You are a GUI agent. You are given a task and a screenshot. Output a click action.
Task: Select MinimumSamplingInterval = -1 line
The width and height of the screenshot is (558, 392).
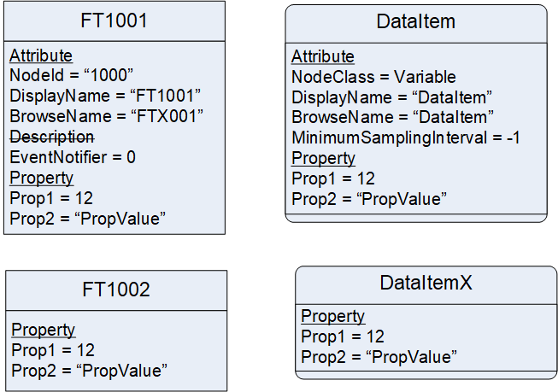click(x=406, y=137)
